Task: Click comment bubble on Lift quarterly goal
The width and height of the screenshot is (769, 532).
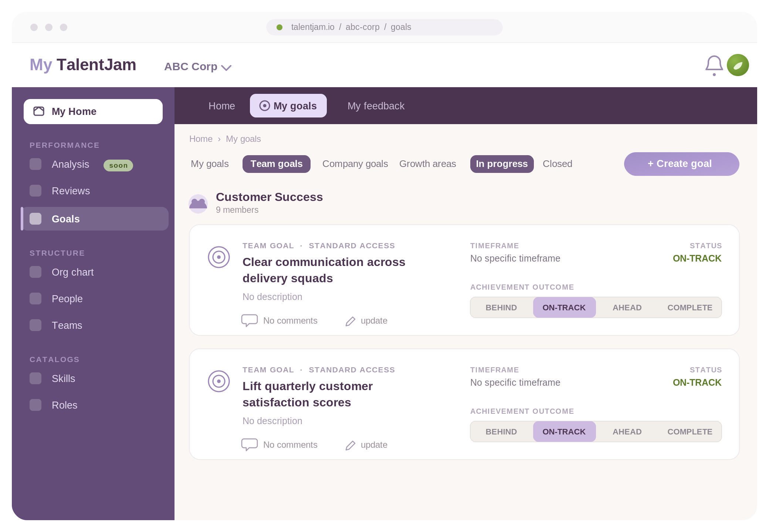Action: tap(250, 444)
